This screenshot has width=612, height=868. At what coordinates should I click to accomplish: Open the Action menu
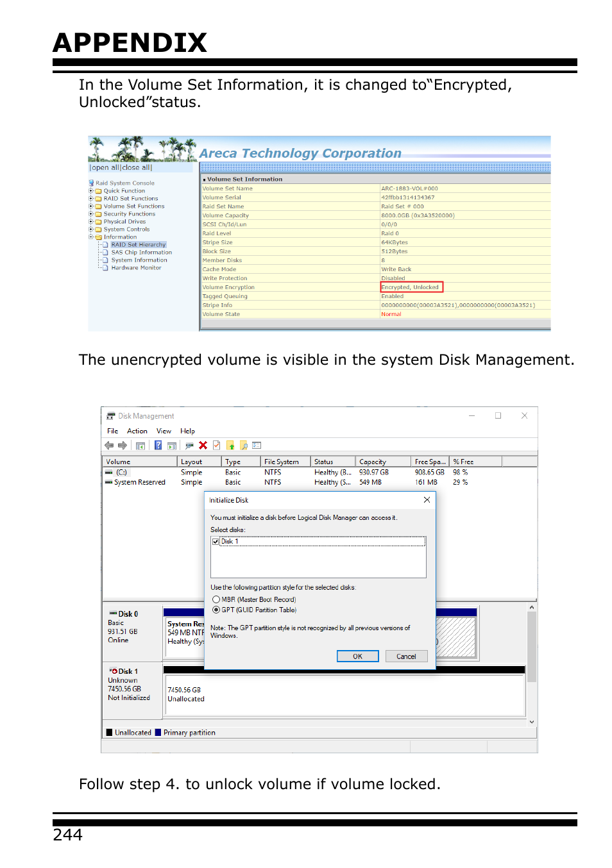[137, 431]
